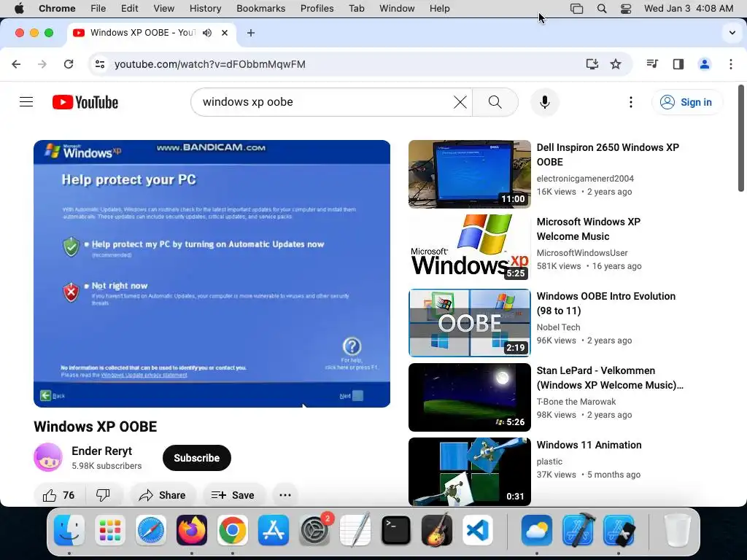The height and width of the screenshot is (560, 747).
Task: Open Ender Reryt channel name link
Action: 101,451
